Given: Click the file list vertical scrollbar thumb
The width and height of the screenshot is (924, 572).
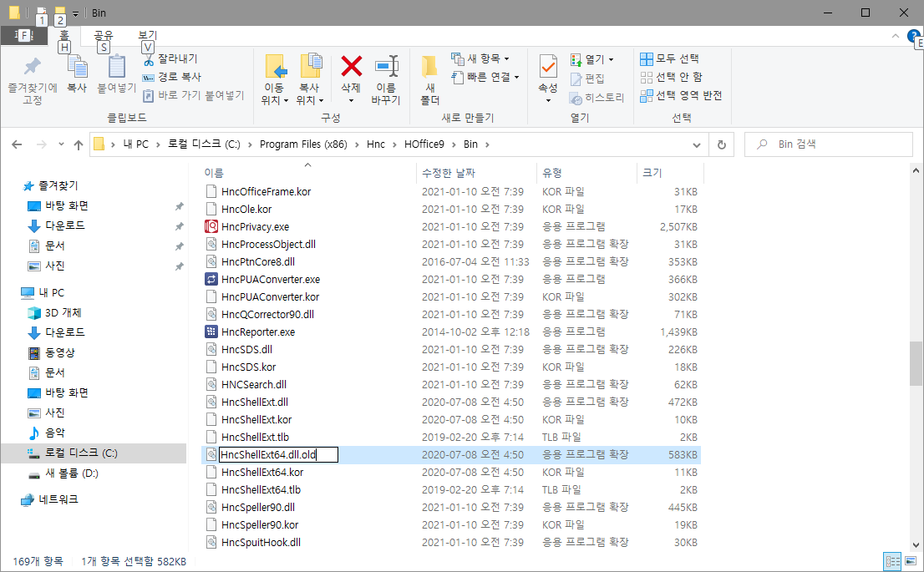Looking at the screenshot, I should point(916,363).
